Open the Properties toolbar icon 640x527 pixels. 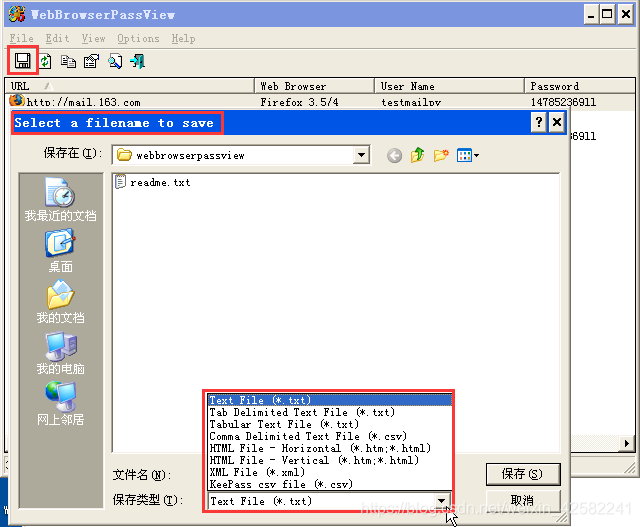(x=91, y=62)
